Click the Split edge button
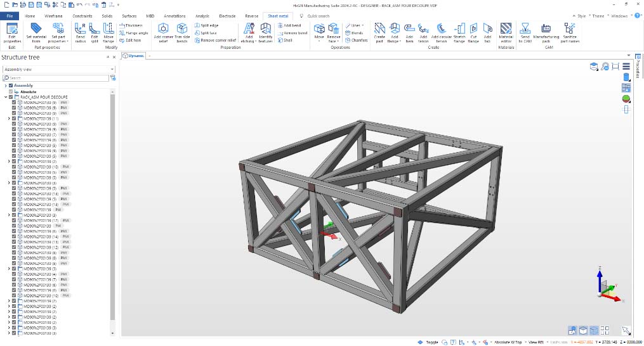Screen dimensions: 644x346 point(207,25)
